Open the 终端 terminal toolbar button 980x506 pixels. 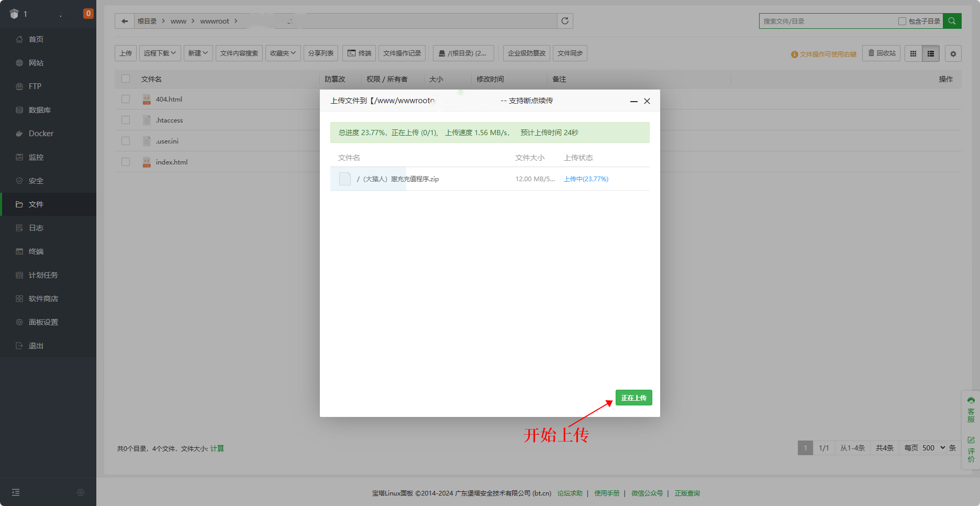[359, 53]
